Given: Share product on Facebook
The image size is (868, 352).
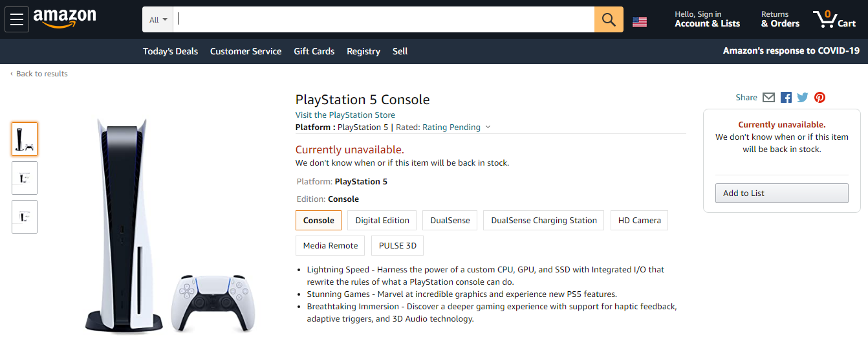Looking at the screenshot, I should [786, 98].
